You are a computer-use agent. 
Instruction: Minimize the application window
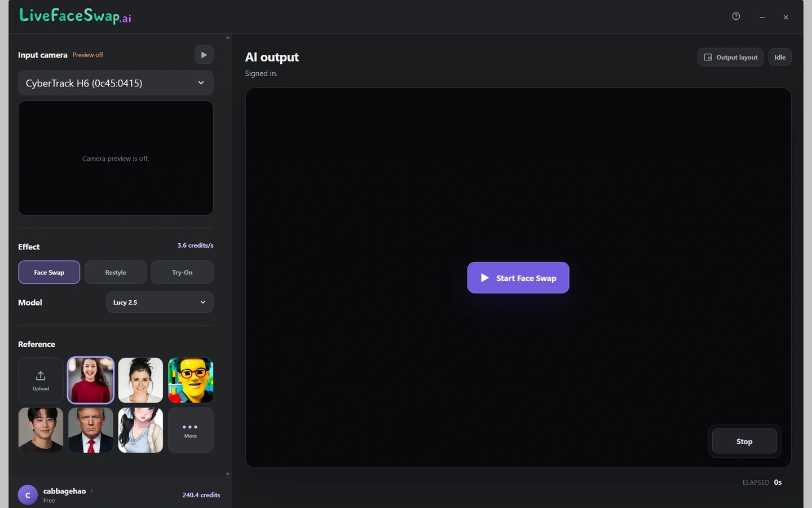coord(762,17)
